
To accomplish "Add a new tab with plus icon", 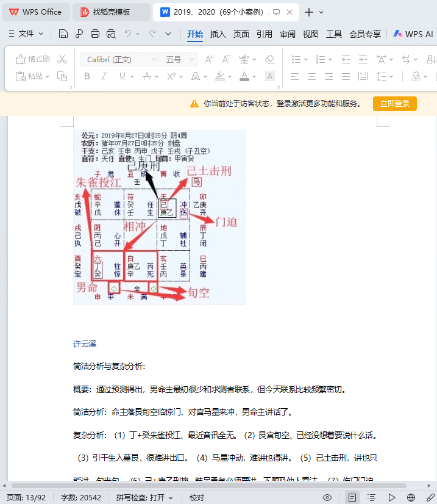I will [309, 12].
